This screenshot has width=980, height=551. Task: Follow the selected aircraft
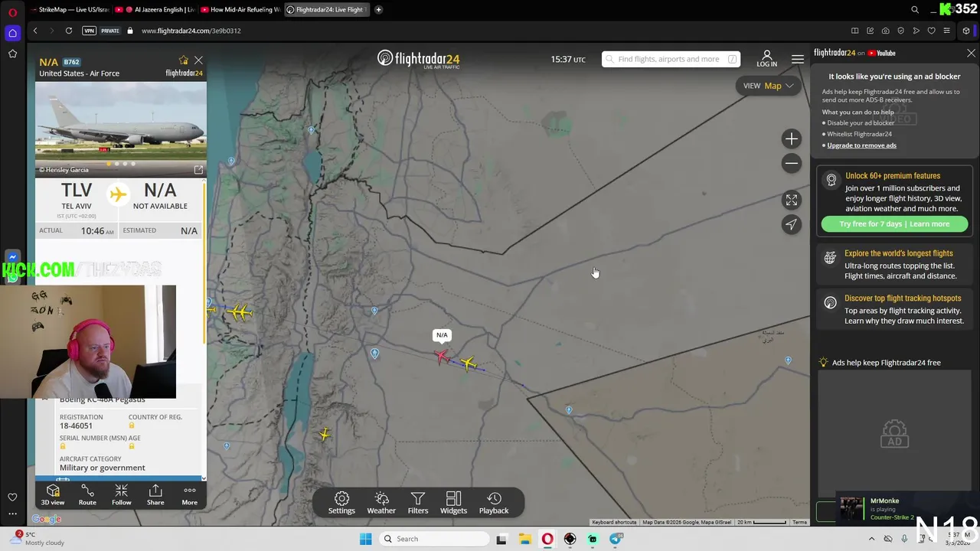121,494
